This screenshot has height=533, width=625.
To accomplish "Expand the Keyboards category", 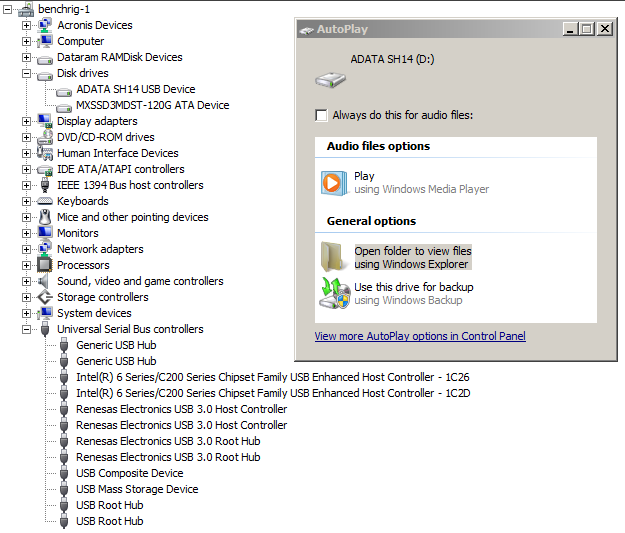I will tap(27, 201).
